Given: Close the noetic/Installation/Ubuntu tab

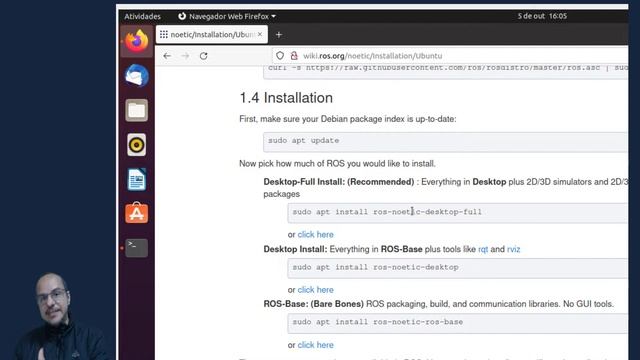Looking at the screenshot, I should point(260,35).
